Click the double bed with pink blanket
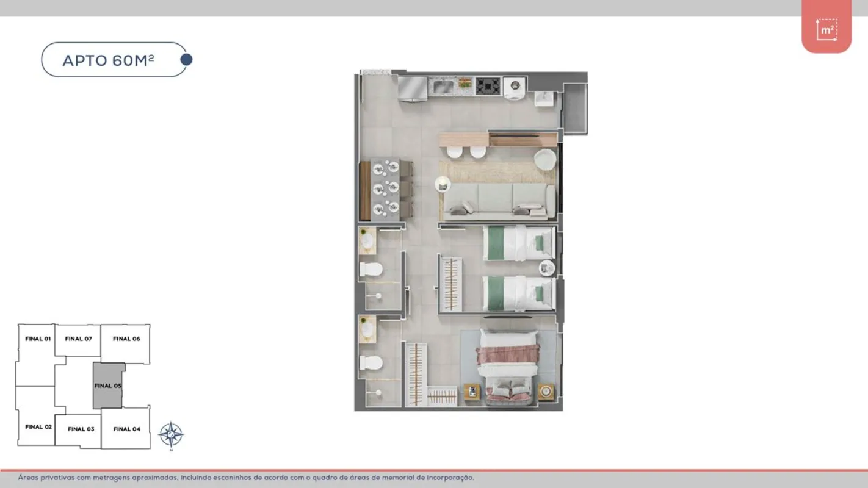 point(508,366)
